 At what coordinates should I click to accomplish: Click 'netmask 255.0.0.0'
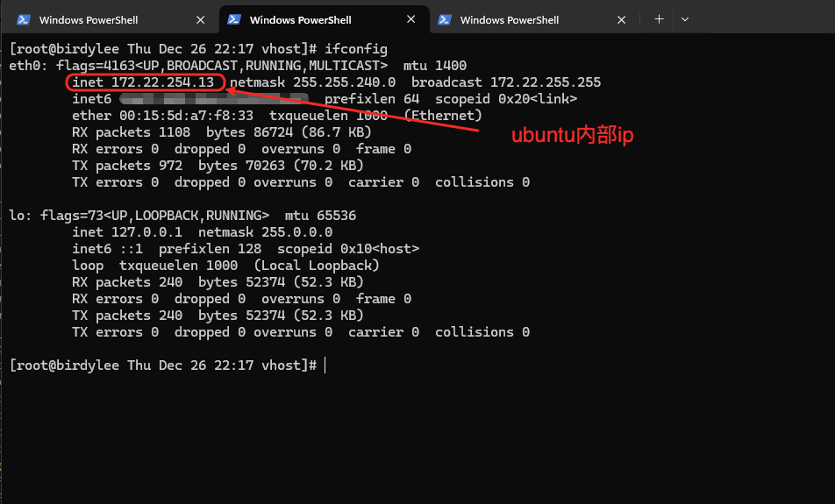(265, 232)
